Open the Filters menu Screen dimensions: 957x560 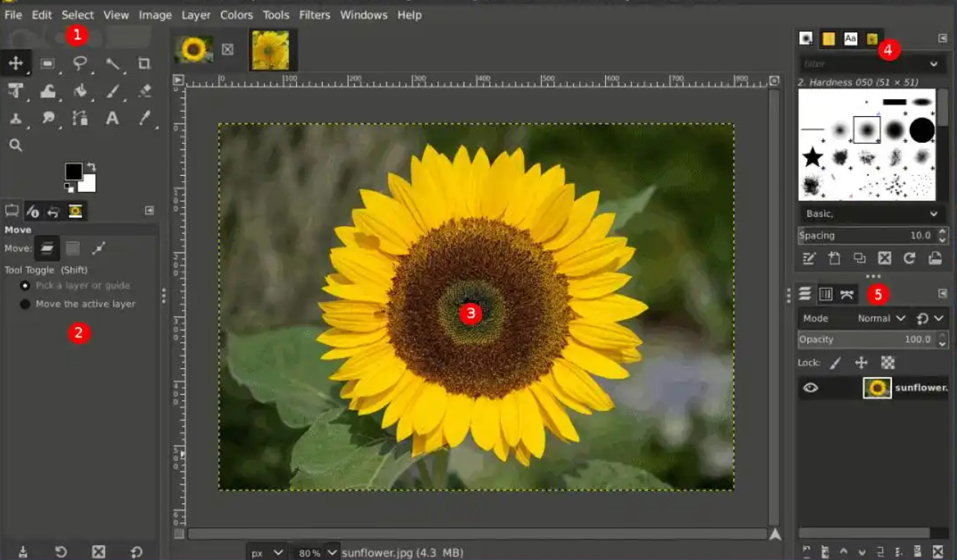click(x=314, y=15)
